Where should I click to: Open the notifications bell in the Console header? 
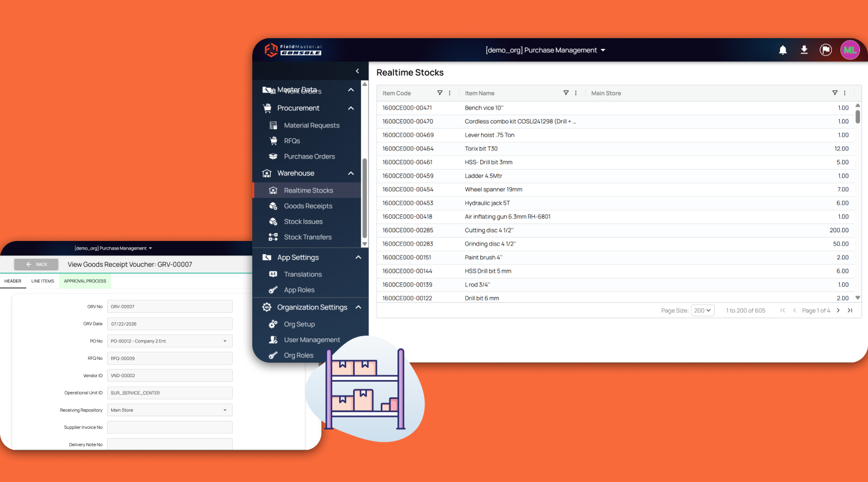point(783,50)
